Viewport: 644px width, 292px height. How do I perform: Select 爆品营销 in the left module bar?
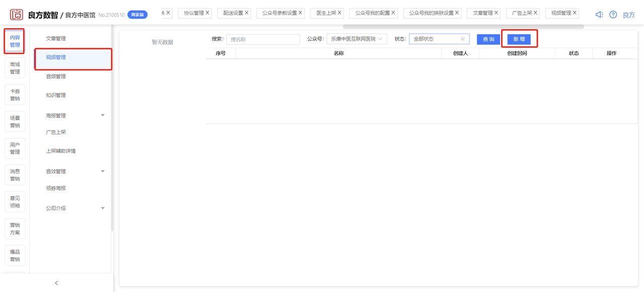tap(15, 255)
